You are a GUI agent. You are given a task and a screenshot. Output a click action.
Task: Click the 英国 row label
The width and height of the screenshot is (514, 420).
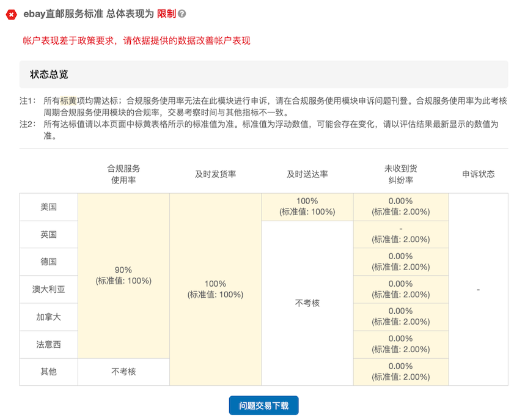(49, 234)
